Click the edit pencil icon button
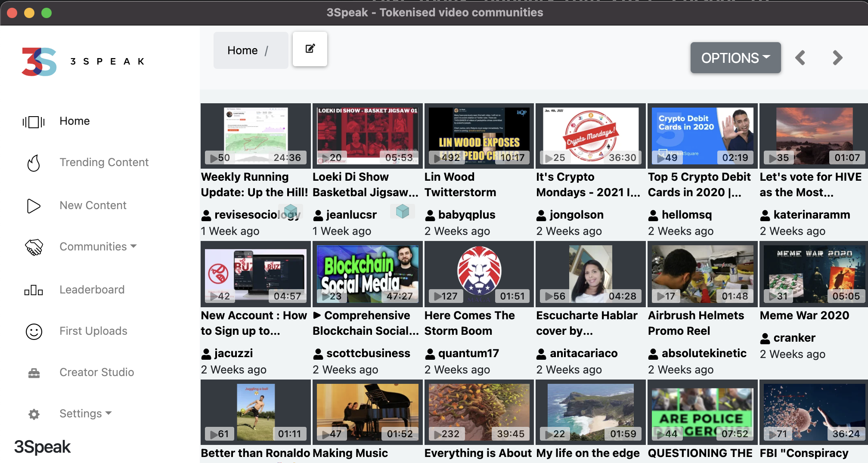Screen dimensions: 868x463 click(310, 49)
